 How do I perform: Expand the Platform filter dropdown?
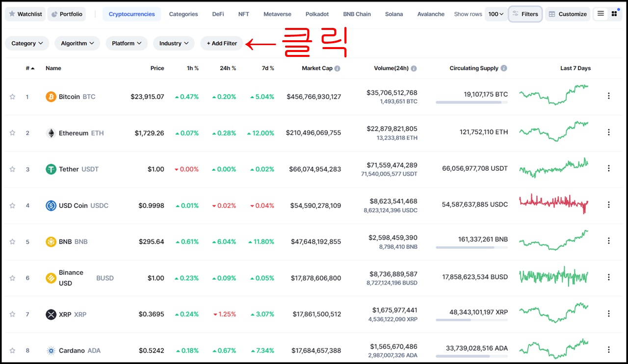point(127,43)
